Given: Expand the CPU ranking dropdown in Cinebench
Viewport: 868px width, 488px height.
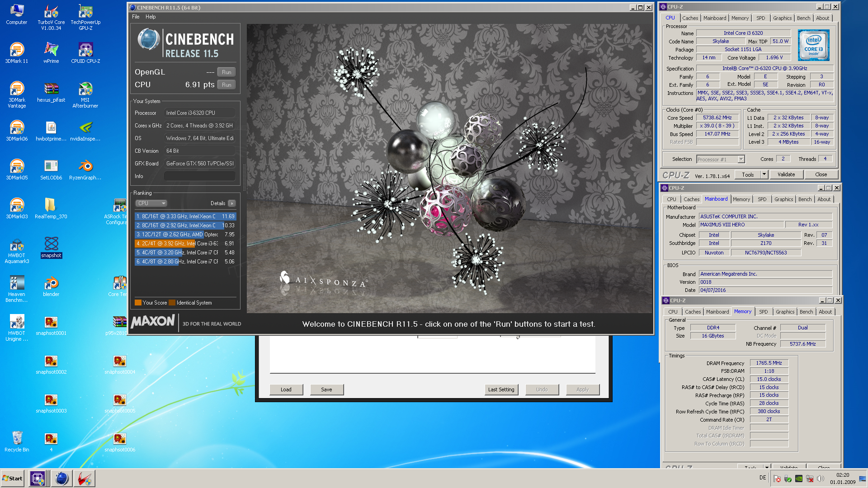Looking at the screenshot, I should pyautogui.click(x=151, y=203).
